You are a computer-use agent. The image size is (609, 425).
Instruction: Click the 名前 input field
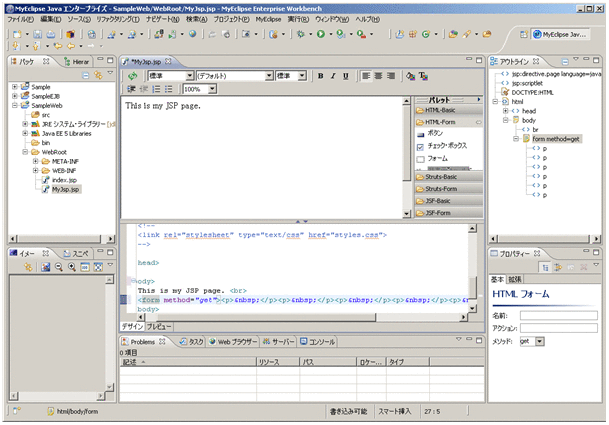(x=558, y=315)
